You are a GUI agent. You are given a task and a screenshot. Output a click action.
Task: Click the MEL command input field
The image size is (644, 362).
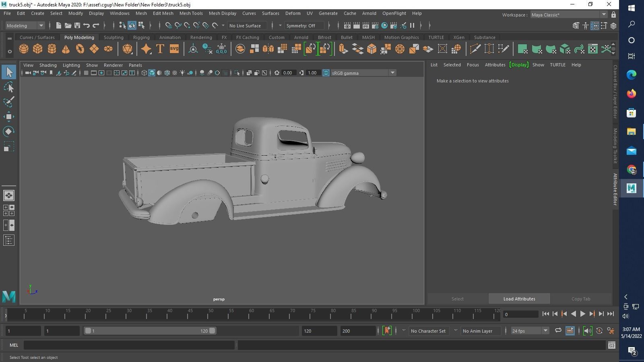pyautogui.click(x=129, y=345)
